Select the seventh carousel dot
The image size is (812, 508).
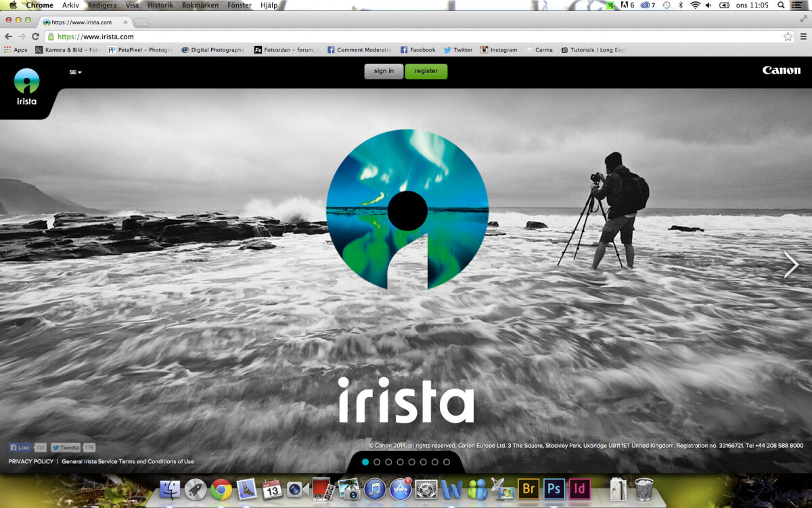point(434,462)
